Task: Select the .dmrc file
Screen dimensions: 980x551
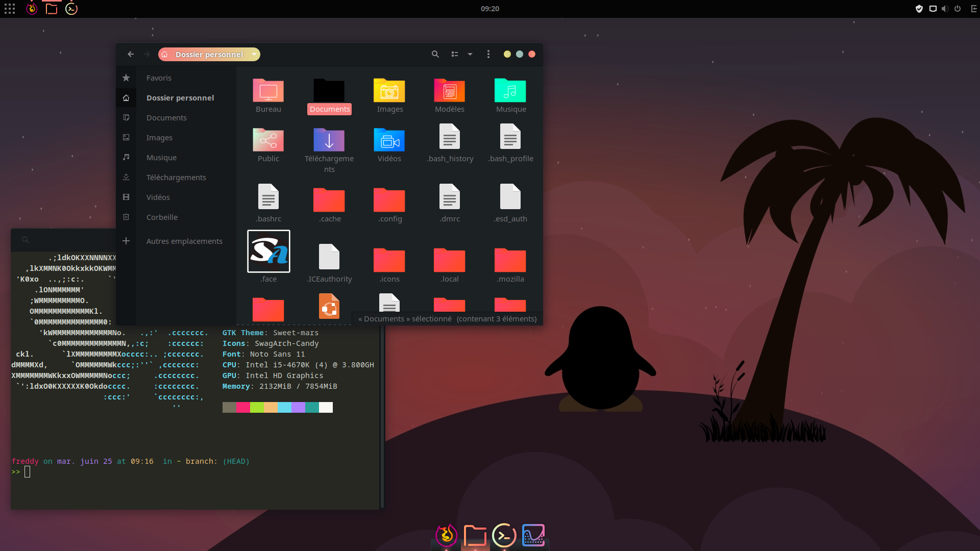Action: [450, 196]
